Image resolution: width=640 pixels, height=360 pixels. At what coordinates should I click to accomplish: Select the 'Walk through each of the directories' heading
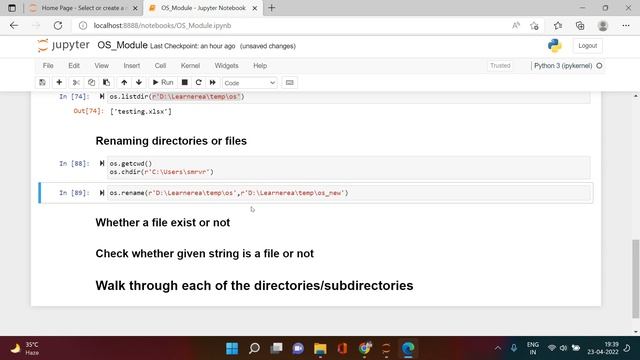coord(254,286)
